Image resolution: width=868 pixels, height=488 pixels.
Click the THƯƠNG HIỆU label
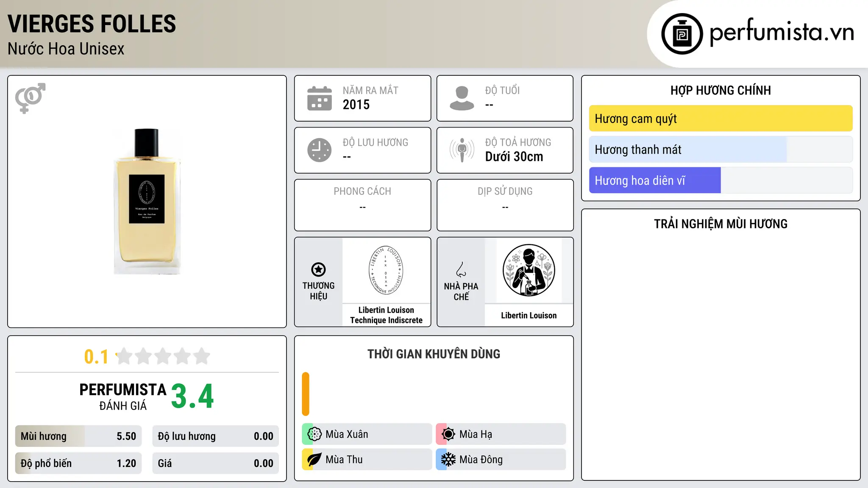pyautogui.click(x=318, y=291)
